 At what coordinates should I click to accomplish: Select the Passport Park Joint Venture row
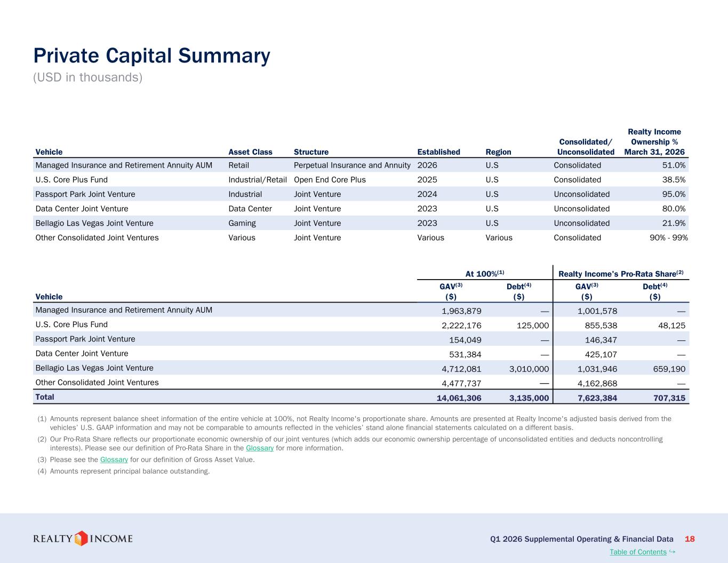[362, 194]
